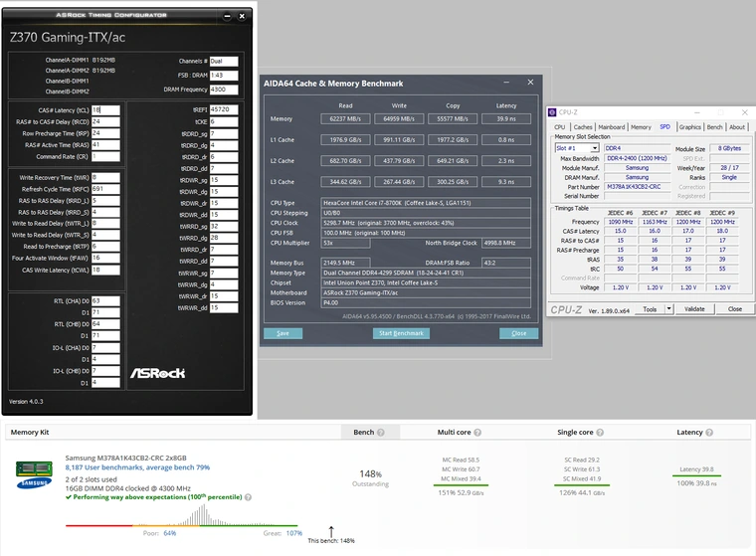Click the Part Number M378A1K43CB2-CRC field
This screenshot has width=756, height=556.
coord(637,187)
